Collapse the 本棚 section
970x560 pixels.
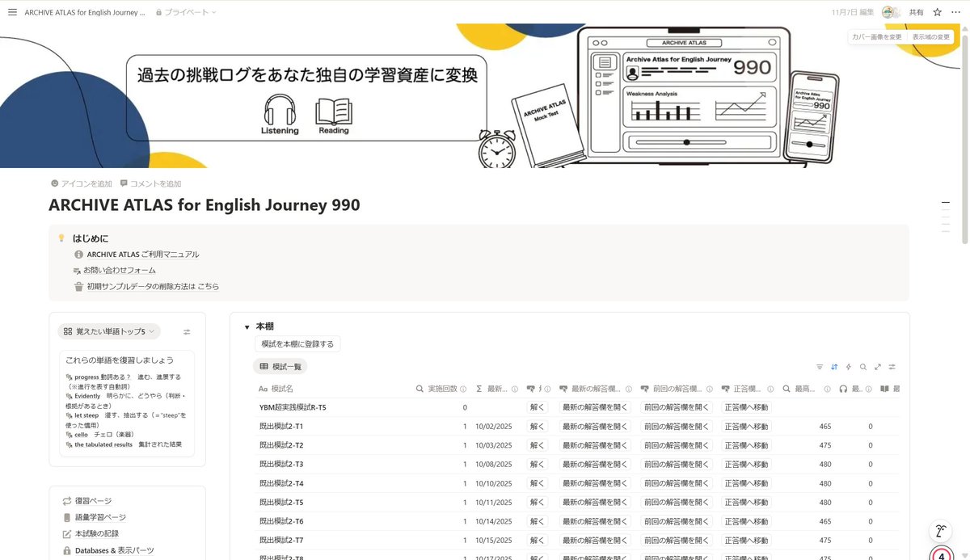[247, 326]
